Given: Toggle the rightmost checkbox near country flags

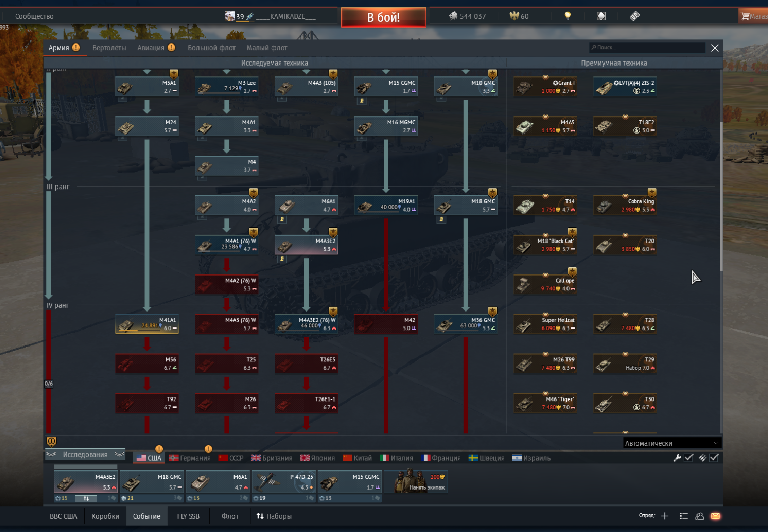Looking at the screenshot, I should tap(714, 458).
